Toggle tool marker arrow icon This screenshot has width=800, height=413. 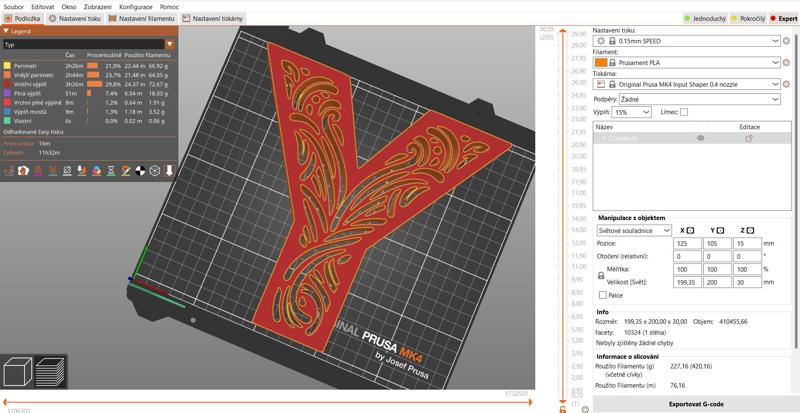point(169,171)
